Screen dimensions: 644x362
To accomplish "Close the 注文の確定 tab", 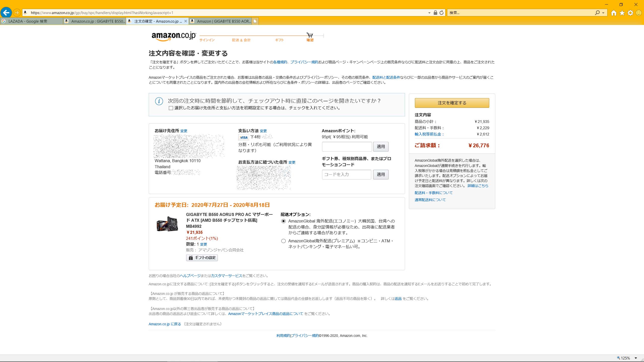I will 186,21.
